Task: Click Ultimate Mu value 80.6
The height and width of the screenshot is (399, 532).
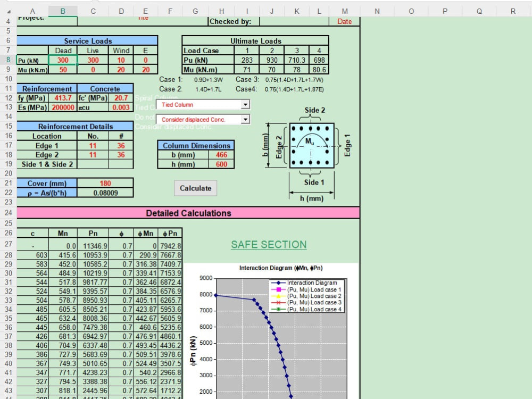Action: [x=319, y=70]
